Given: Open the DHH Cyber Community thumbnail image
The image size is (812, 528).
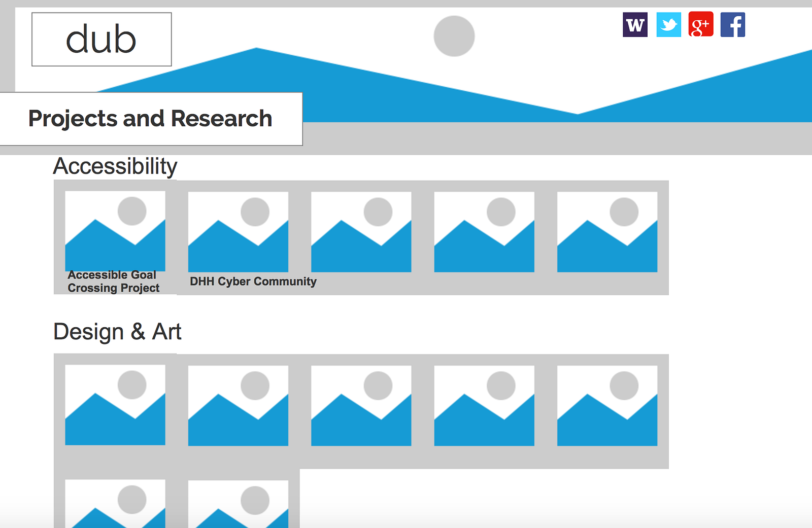Looking at the screenshot, I should pyautogui.click(x=238, y=232).
